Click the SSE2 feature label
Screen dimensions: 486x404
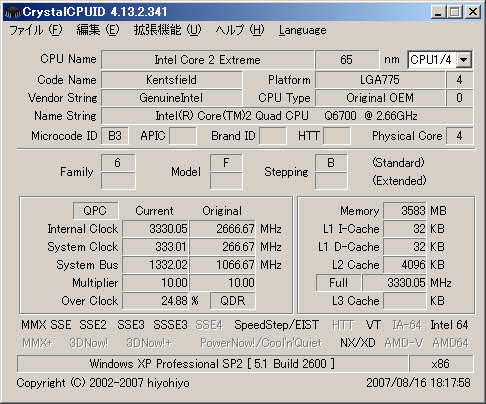click(93, 325)
